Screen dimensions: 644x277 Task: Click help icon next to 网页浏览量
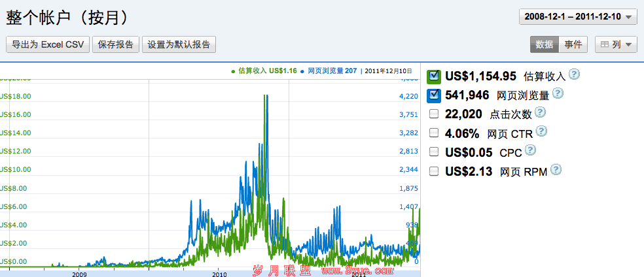(558, 93)
